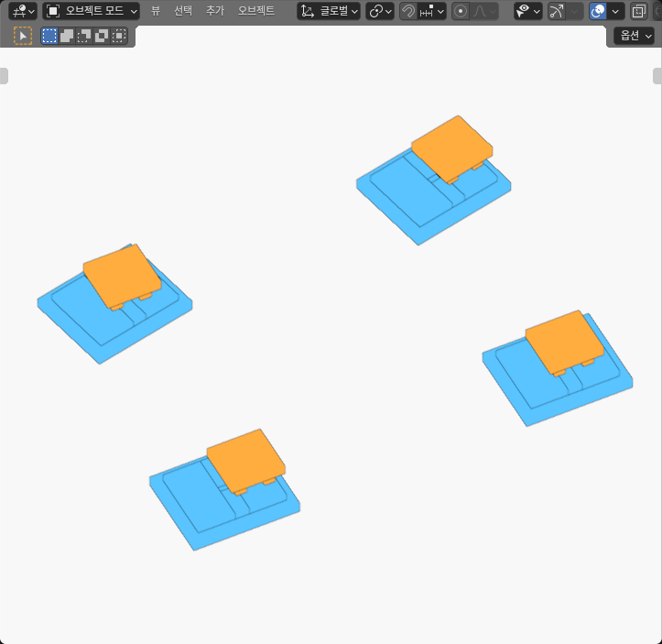The image size is (662, 644).
Task: Expand the left toolbar panel handle
Action: click(x=4, y=76)
